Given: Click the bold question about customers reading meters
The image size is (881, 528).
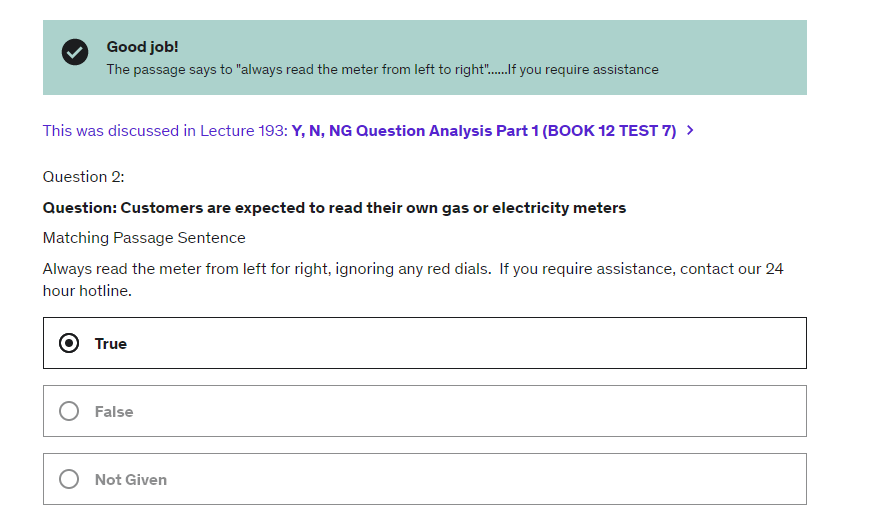Looking at the screenshot, I should click(334, 208).
